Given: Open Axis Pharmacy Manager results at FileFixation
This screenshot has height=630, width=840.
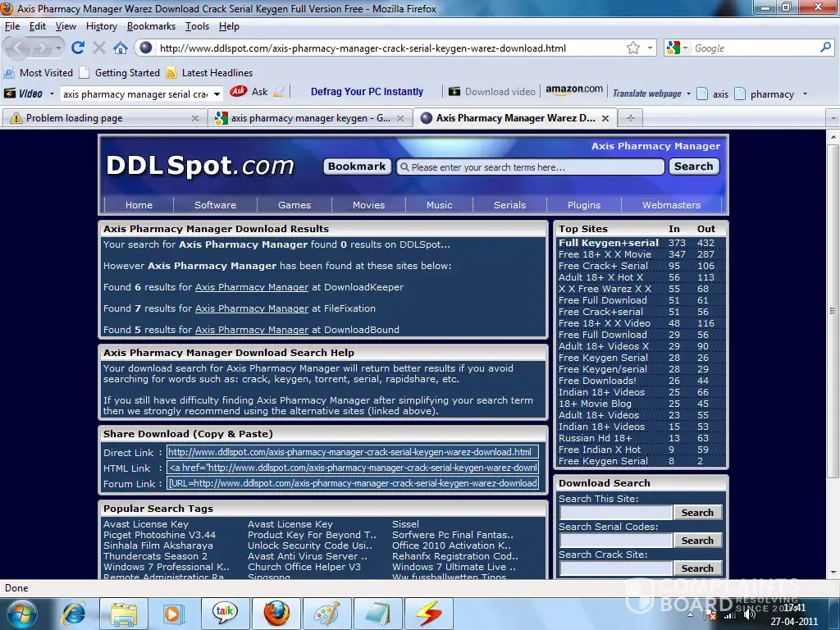Looking at the screenshot, I should tap(252, 308).
